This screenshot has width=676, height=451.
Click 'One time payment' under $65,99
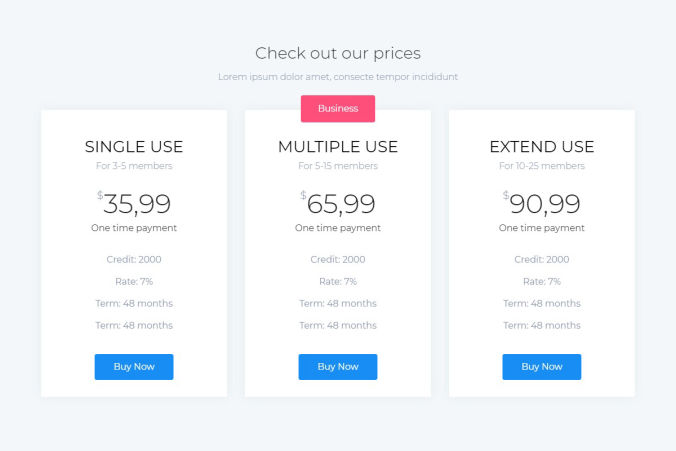[x=338, y=228]
